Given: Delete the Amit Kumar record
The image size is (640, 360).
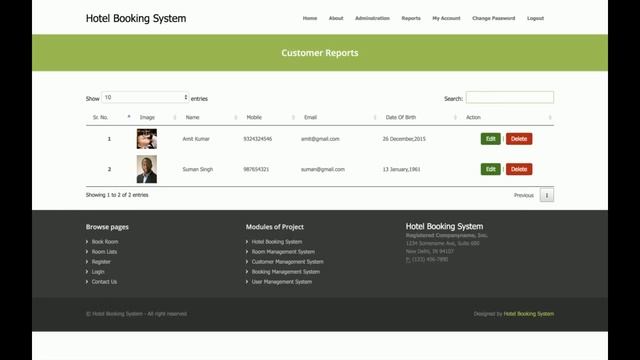Looking at the screenshot, I should pyautogui.click(x=519, y=139).
